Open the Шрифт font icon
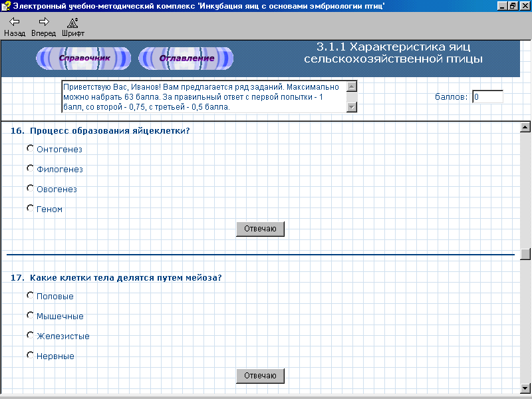The image size is (532, 399). (x=72, y=22)
